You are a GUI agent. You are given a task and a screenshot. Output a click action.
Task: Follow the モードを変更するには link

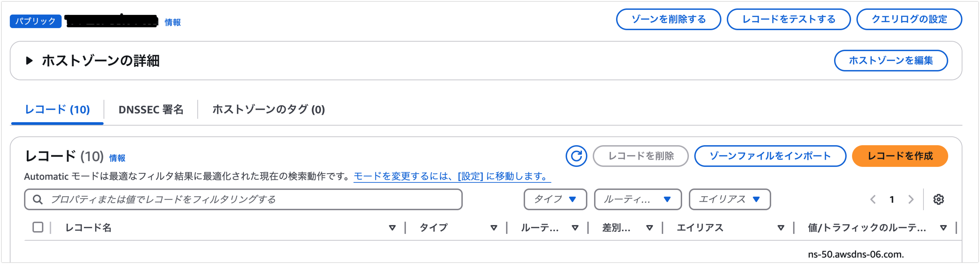point(452,177)
